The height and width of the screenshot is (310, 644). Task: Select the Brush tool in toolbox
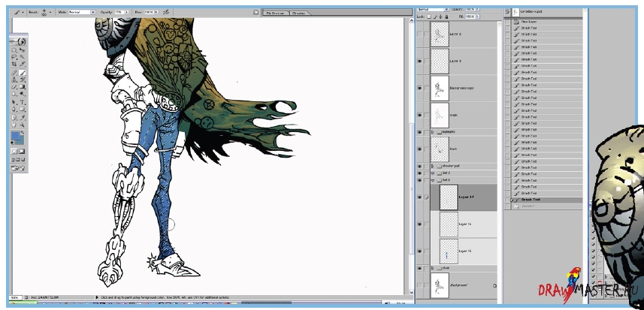(23, 73)
